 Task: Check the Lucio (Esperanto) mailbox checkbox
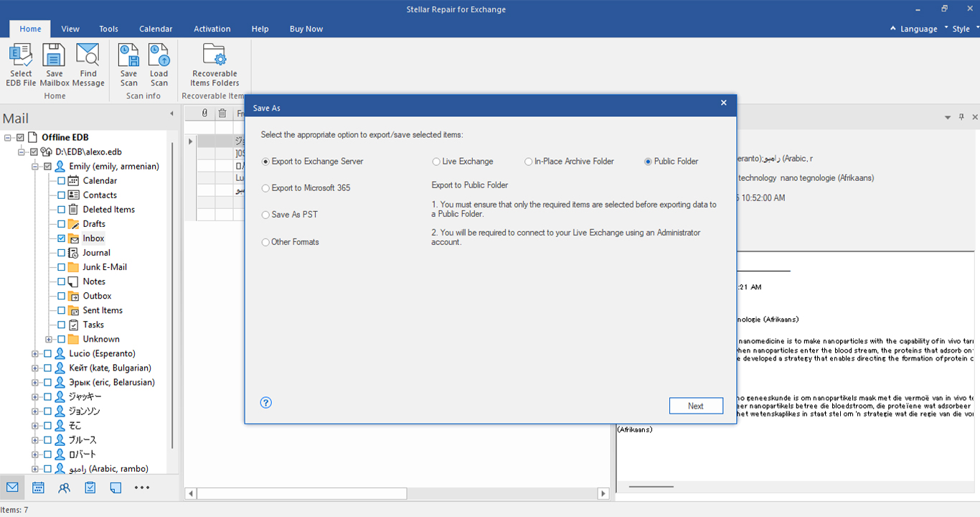48,353
